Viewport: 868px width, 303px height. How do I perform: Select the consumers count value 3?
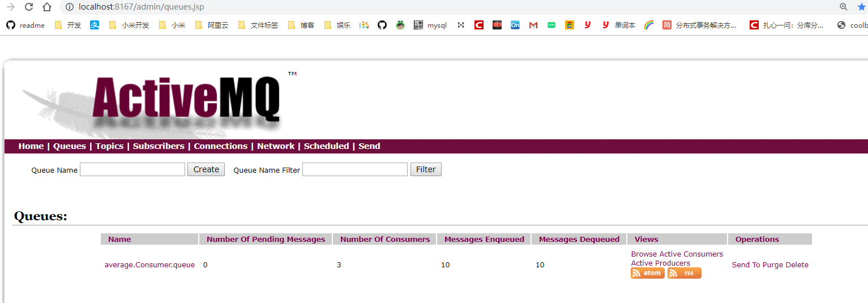point(339,265)
